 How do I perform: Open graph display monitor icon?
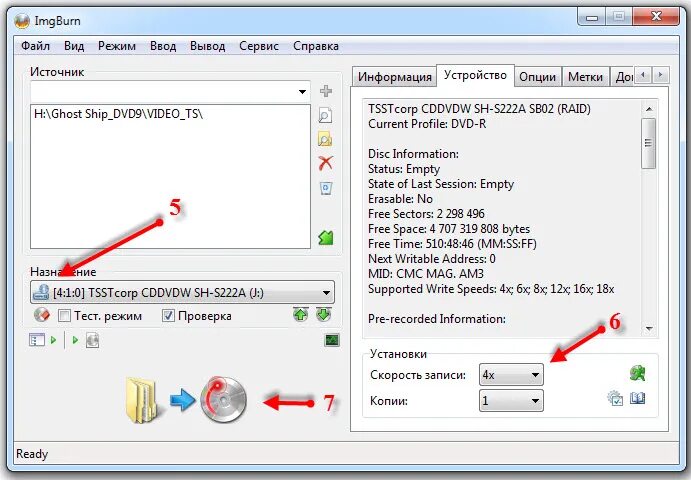click(x=332, y=340)
